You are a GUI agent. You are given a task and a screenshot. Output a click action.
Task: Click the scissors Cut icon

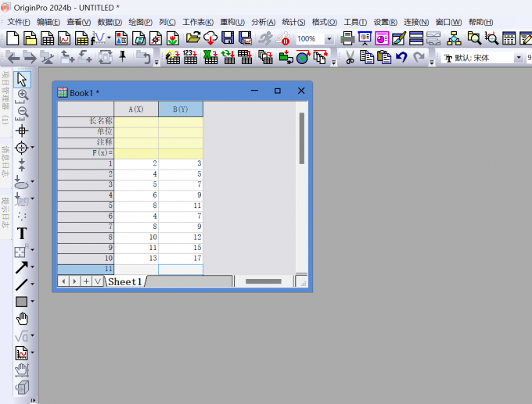(350, 57)
